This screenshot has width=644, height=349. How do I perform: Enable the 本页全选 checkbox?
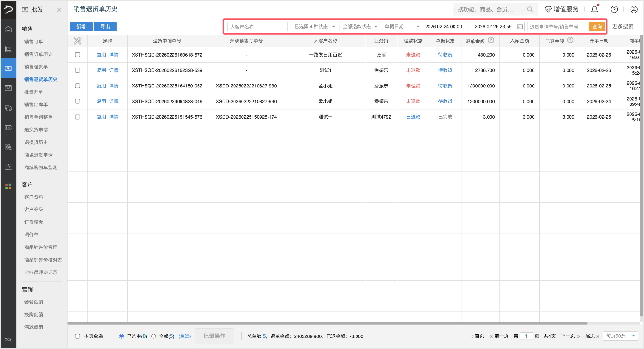coord(77,336)
